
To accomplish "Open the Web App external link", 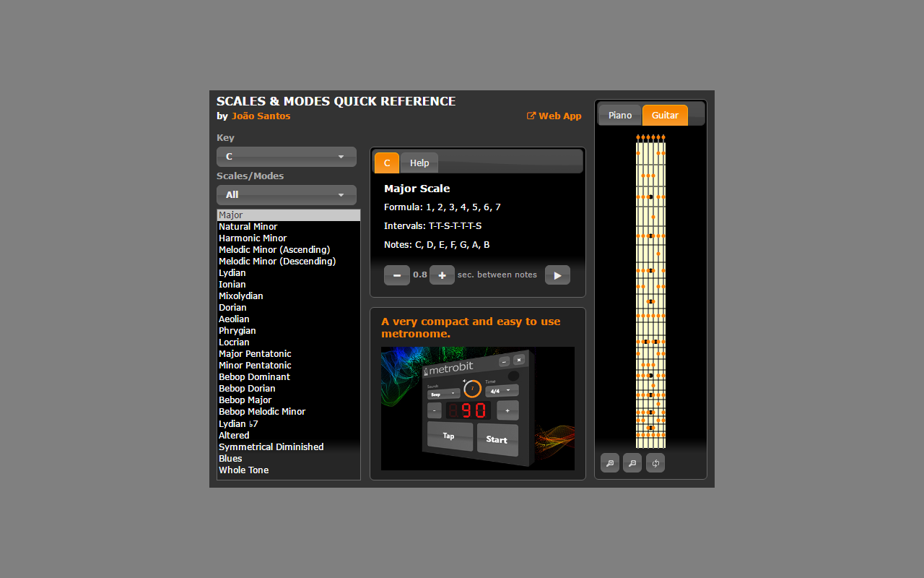I will pos(554,116).
